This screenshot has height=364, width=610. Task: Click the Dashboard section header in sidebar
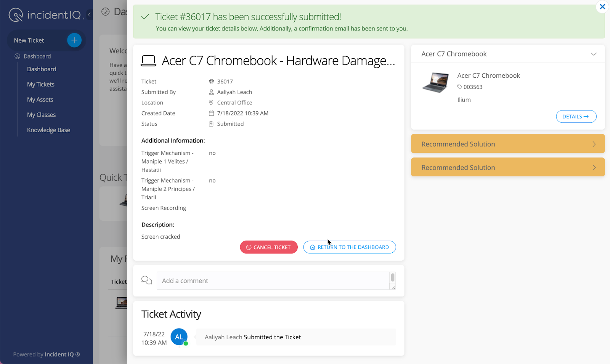[x=37, y=56]
